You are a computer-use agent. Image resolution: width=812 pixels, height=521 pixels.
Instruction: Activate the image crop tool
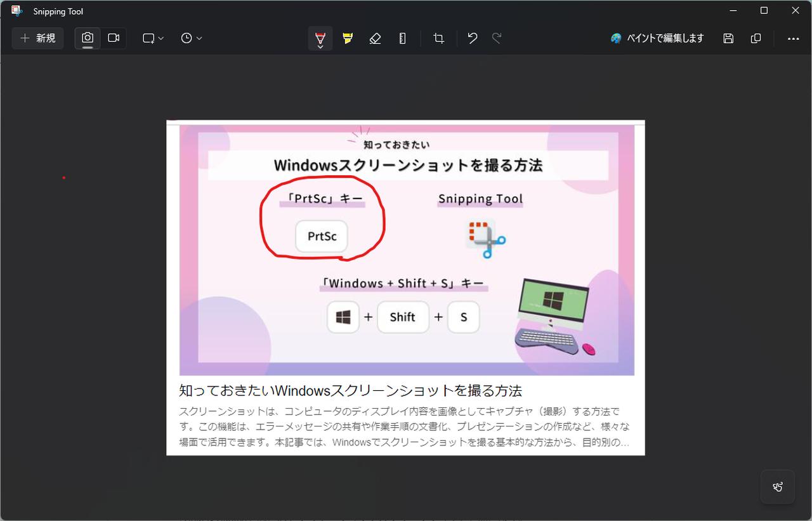[x=438, y=38]
